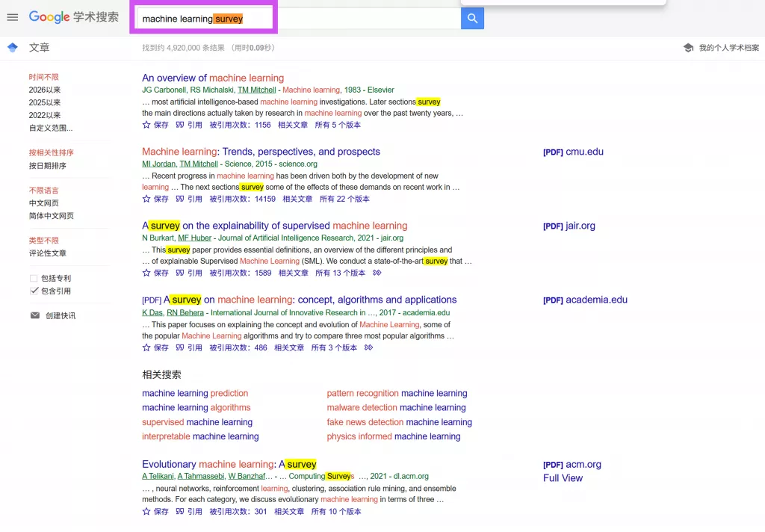Viewport: 765px width, 532px height.
Task: Click the blue search magnifier button
Action: coord(472,19)
